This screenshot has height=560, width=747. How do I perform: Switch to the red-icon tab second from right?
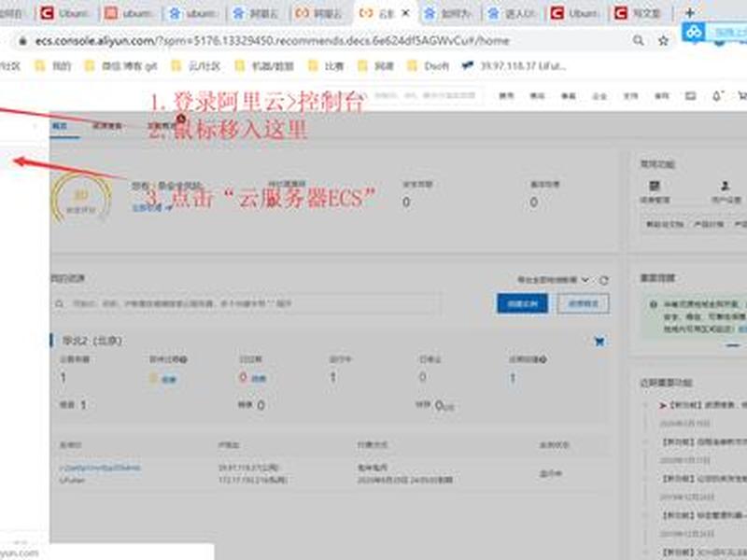tap(575, 13)
